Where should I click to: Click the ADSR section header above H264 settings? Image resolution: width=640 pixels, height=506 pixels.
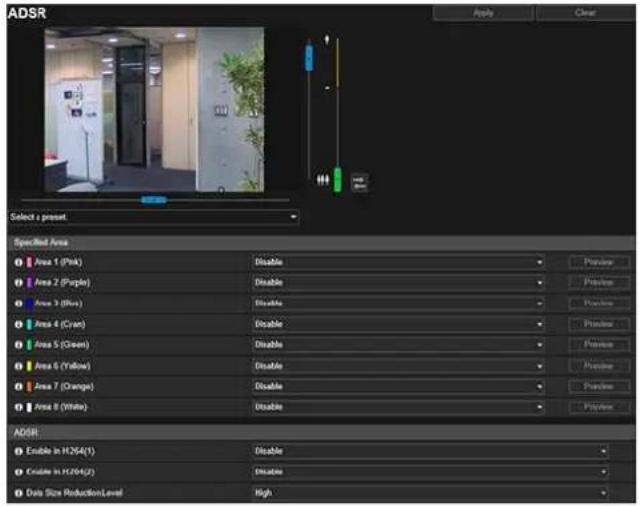[321, 433]
